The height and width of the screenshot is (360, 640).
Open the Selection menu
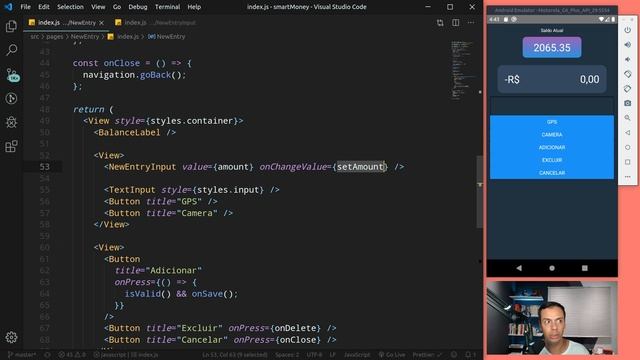[70, 7]
